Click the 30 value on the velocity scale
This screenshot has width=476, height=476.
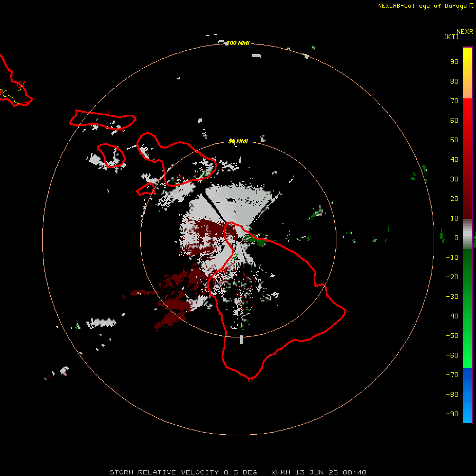tap(454, 179)
